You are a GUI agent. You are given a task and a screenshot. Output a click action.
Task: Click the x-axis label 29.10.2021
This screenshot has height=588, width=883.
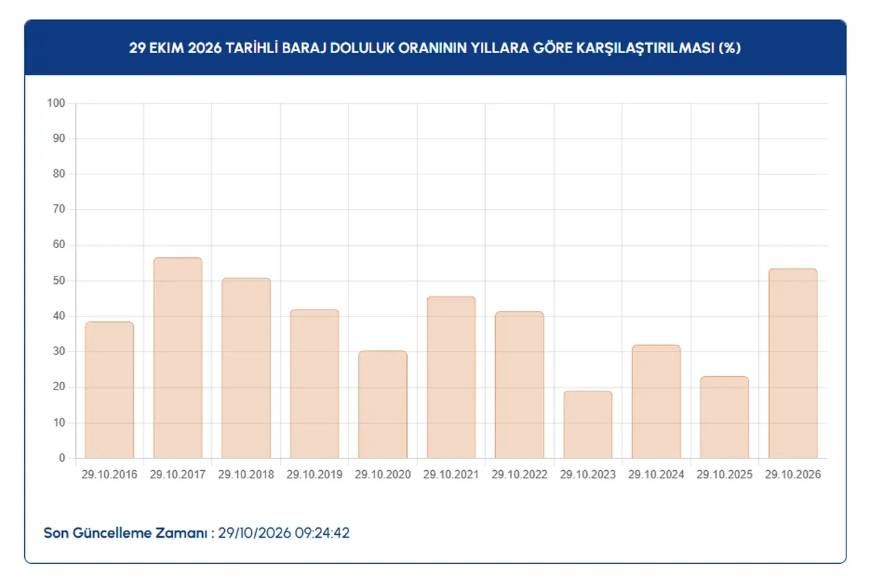coord(451,475)
